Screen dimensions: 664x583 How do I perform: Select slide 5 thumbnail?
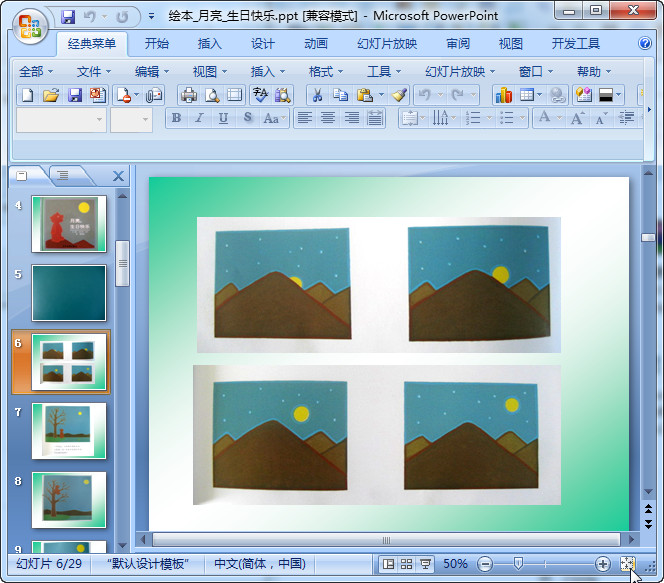(69, 293)
